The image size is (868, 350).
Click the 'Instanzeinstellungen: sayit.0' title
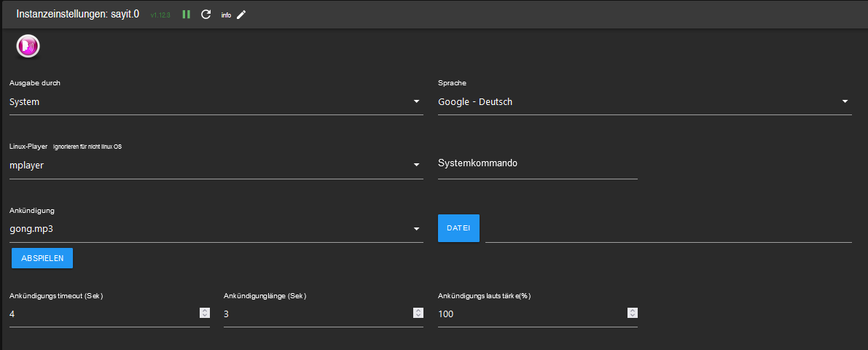coord(77,15)
